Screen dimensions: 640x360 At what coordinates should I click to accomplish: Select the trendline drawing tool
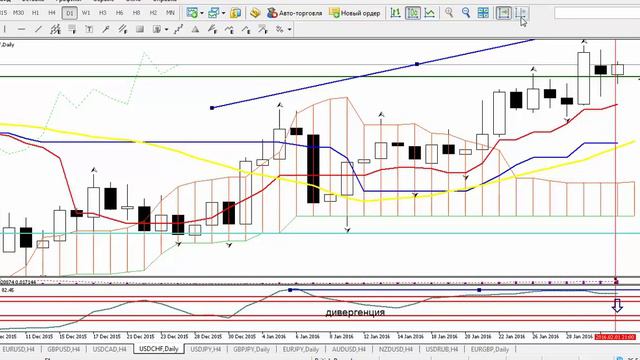point(38,29)
